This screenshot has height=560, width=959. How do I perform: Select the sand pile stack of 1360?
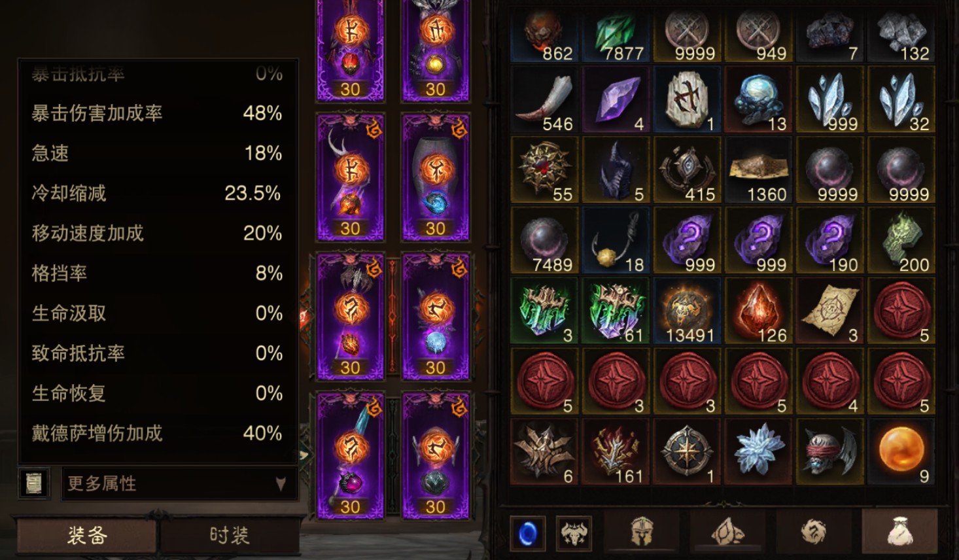coord(758,170)
